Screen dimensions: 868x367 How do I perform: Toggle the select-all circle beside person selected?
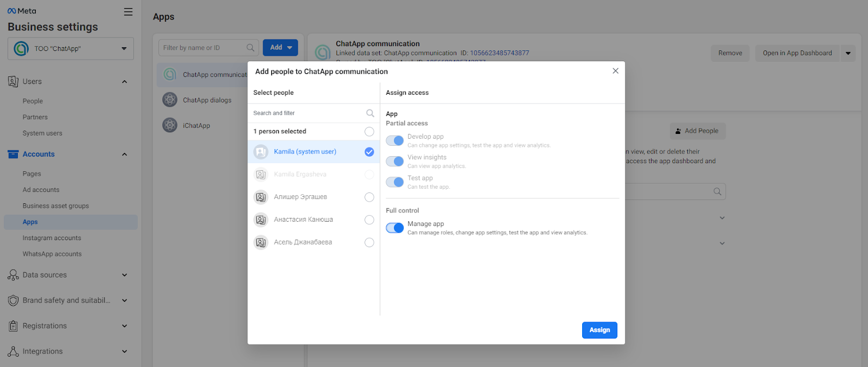[369, 132]
